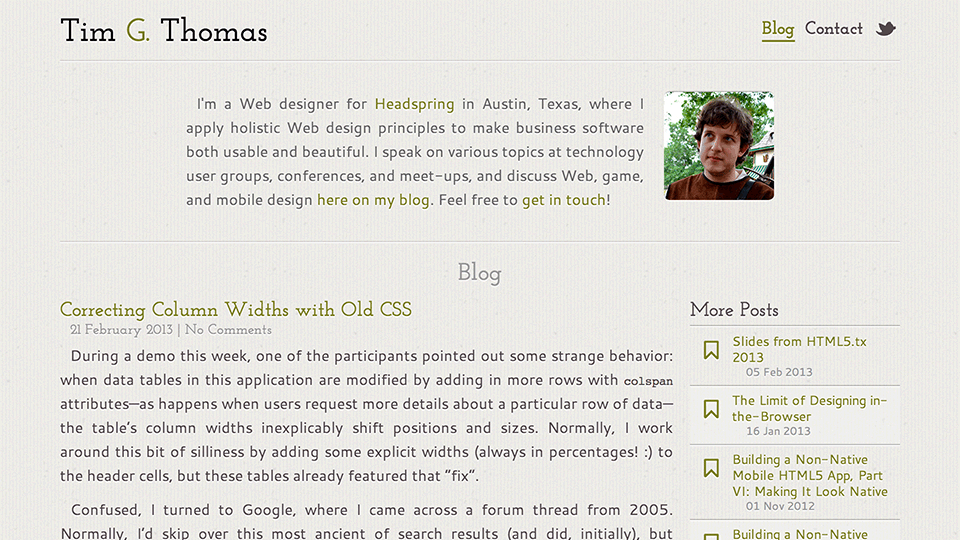The image size is (960, 540).
Task: Open The Limit of Designing in-the-Browser post
Action: pos(809,408)
